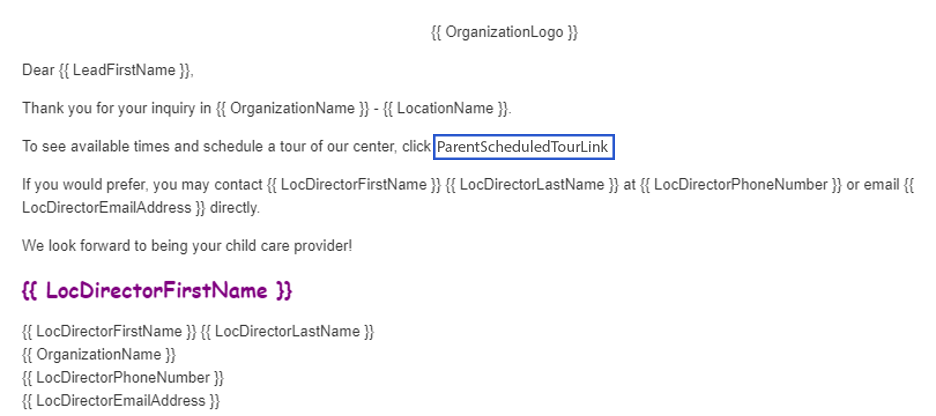Click the {{ OrganizationLogo }} placeholder

pyautogui.click(x=504, y=32)
